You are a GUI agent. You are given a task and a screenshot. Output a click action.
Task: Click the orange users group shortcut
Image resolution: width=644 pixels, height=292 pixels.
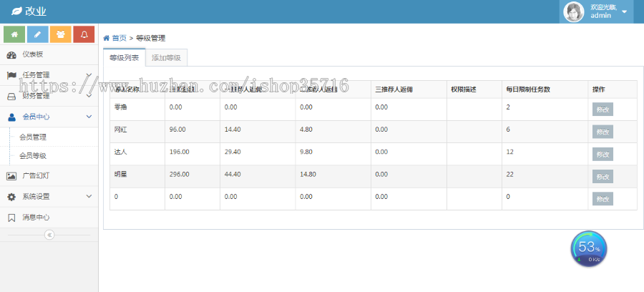coord(61,34)
